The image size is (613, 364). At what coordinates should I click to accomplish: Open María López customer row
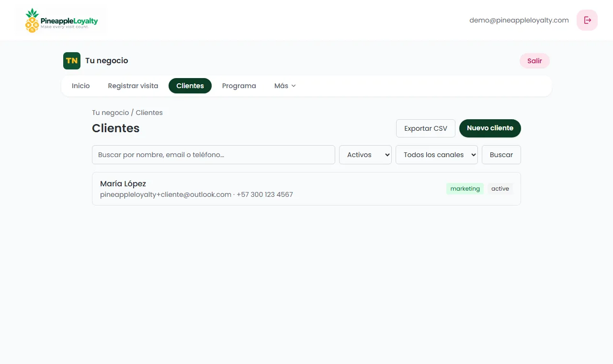click(x=306, y=189)
